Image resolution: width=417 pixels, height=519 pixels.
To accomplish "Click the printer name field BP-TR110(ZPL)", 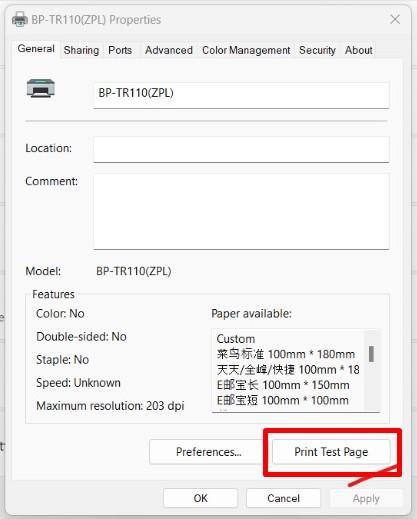I will (241, 95).
